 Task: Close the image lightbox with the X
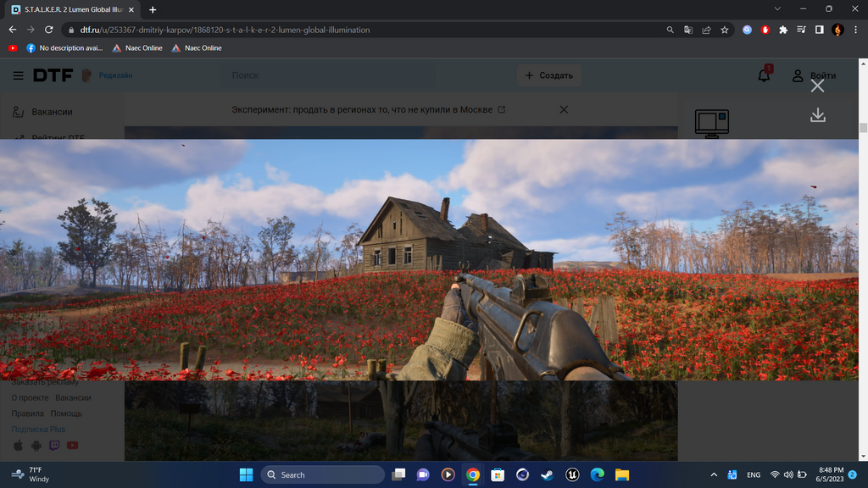(x=817, y=86)
